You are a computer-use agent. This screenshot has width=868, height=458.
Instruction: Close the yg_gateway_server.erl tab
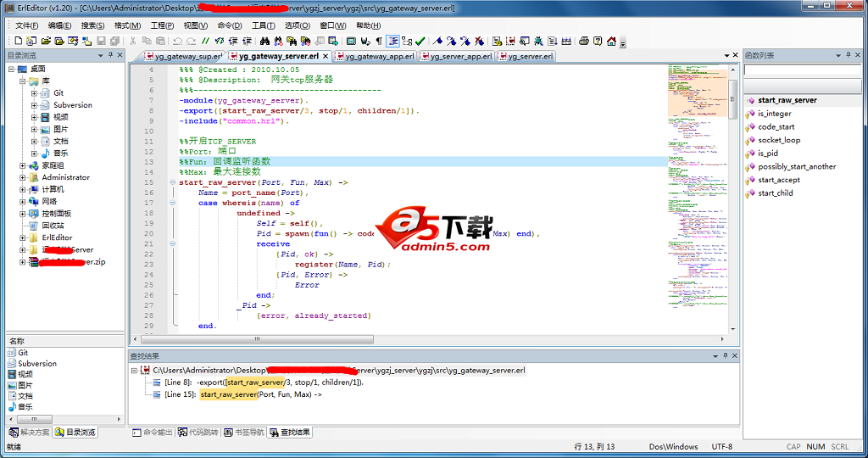click(325, 56)
